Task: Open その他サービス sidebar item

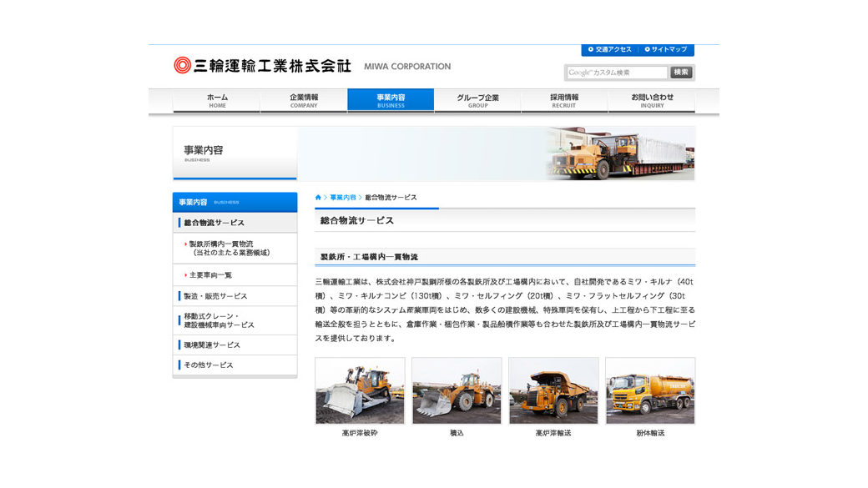Action: click(209, 365)
